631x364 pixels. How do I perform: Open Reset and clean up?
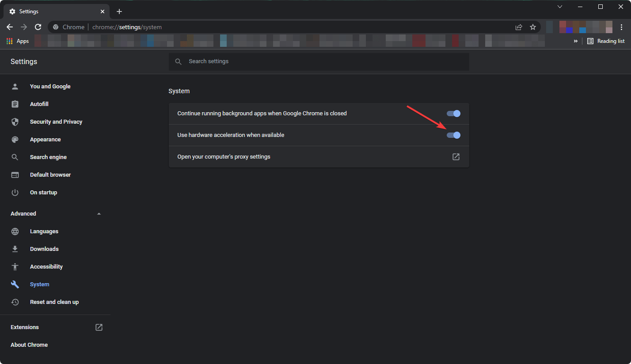(55, 302)
